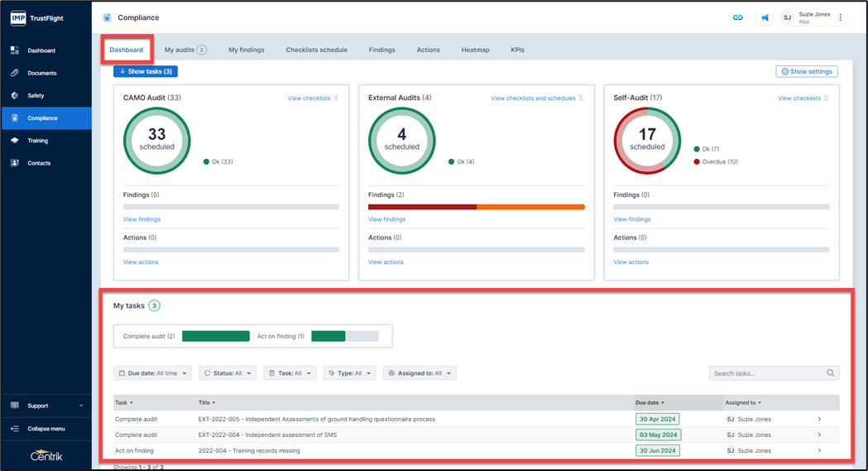This screenshot has width=868, height=471.
Task: Click the Overdue (10) legend entry
Action: pyautogui.click(x=716, y=161)
